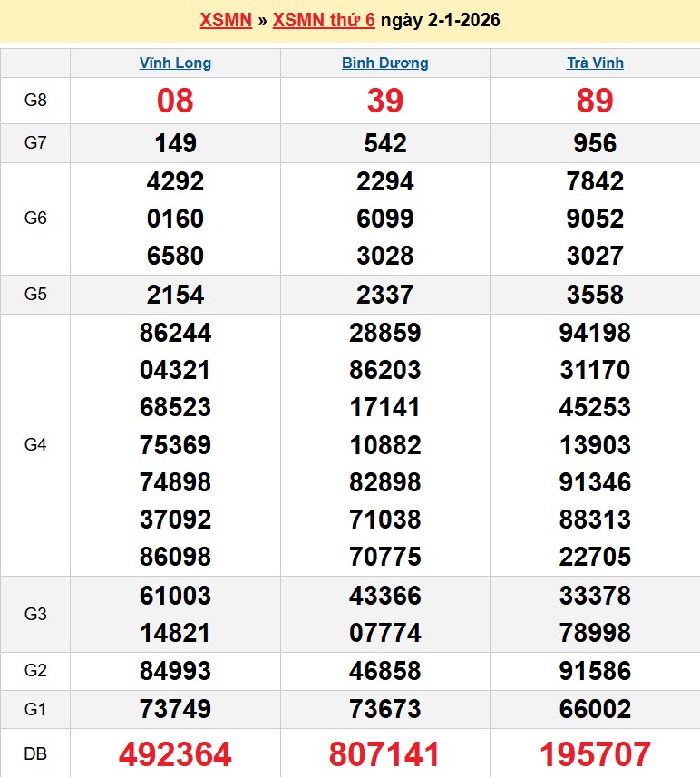This screenshot has width=700, height=777.
Task: Click the G4 row label
Action: pyautogui.click(x=35, y=445)
